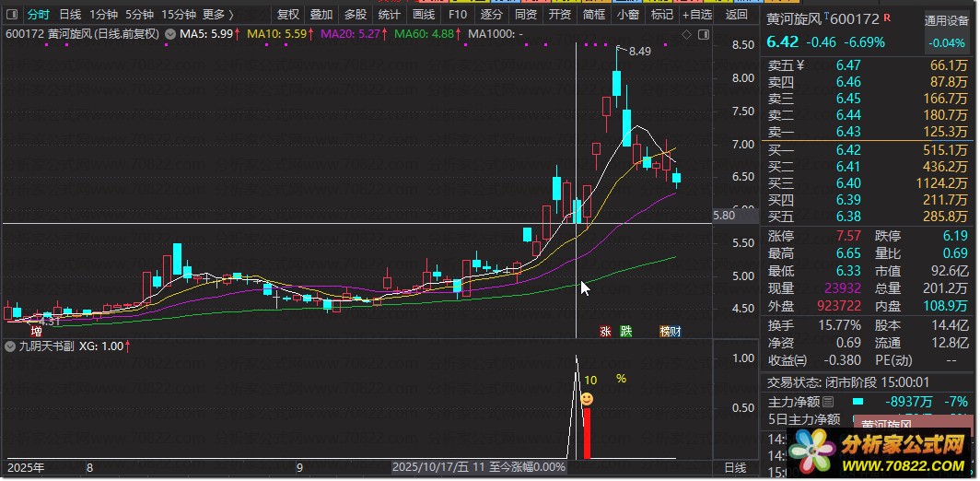
Task: Click the green 跌 marker icon
Action: point(626,331)
